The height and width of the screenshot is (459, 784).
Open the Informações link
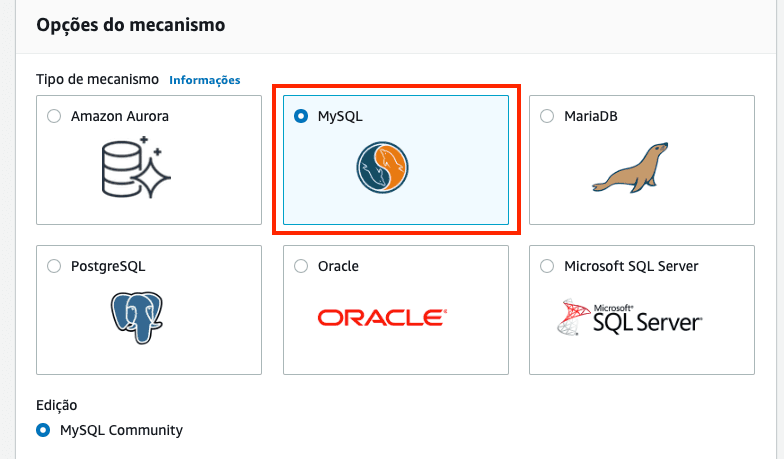[205, 80]
